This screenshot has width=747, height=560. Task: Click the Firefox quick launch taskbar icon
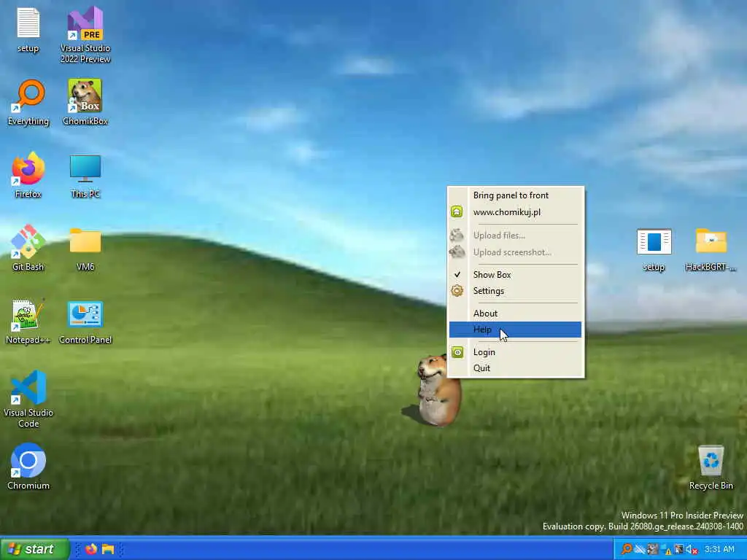point(91,549)
